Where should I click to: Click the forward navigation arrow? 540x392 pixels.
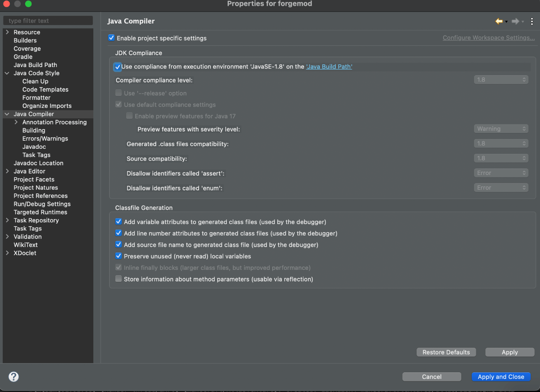pos(516,21)
